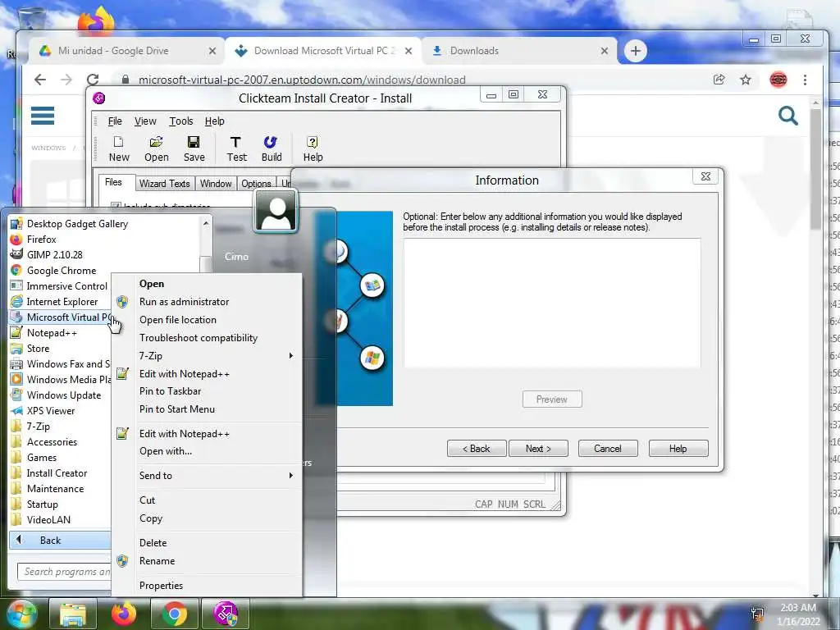Screen dimensions: 840x630
Task: Click the Chrome address bar URL
Action: 302,80
